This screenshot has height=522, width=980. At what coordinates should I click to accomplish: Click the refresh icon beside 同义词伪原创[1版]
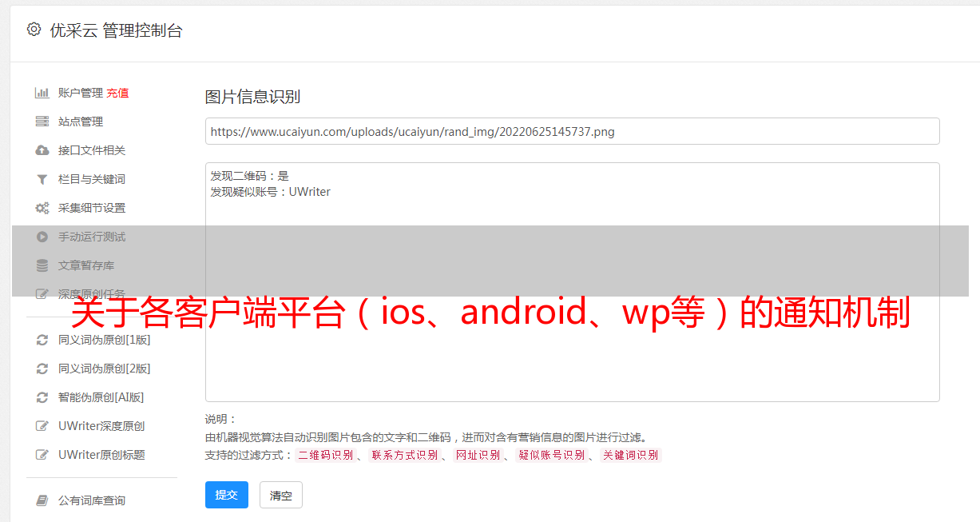point(42,340)
